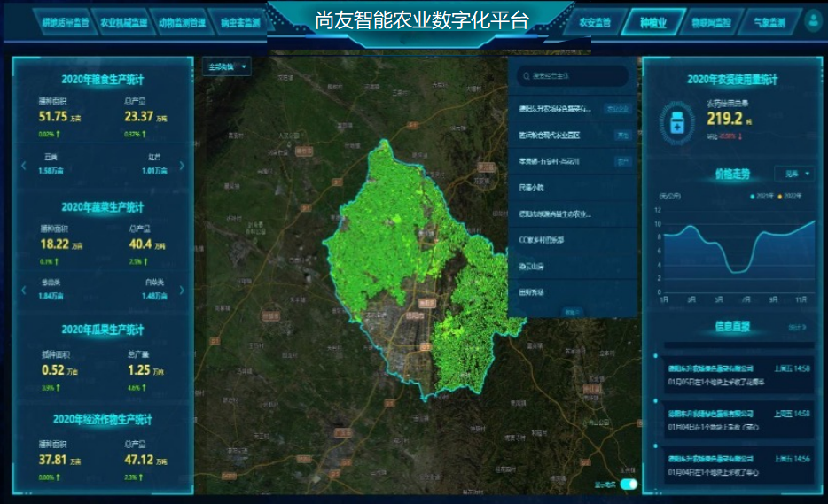Click the search box in the list panel
This screenshot has width=828, height=504.
point(573,76)
